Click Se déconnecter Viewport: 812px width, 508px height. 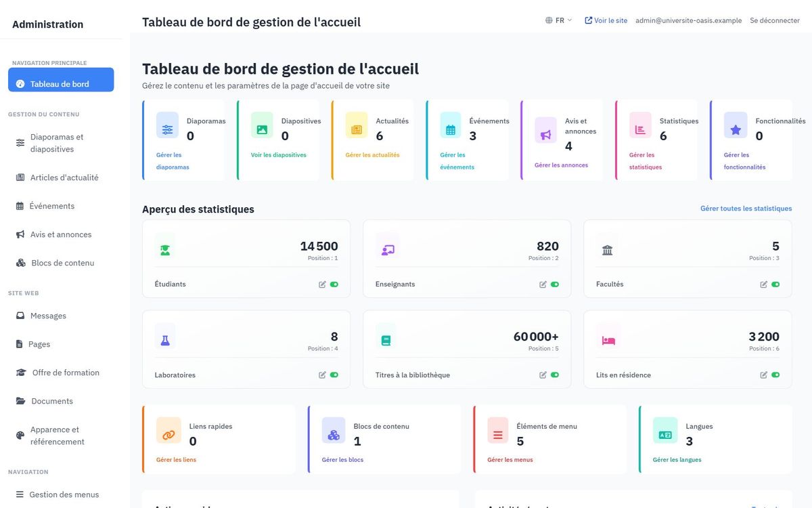click(775, 20)
